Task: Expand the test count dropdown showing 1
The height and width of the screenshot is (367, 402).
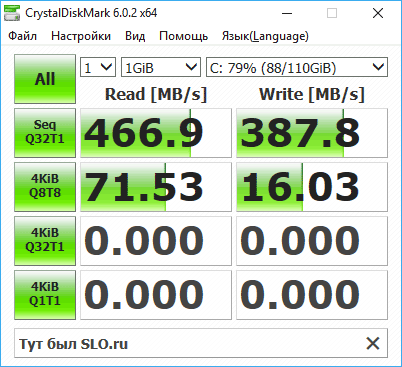Action: coord(98,67)
